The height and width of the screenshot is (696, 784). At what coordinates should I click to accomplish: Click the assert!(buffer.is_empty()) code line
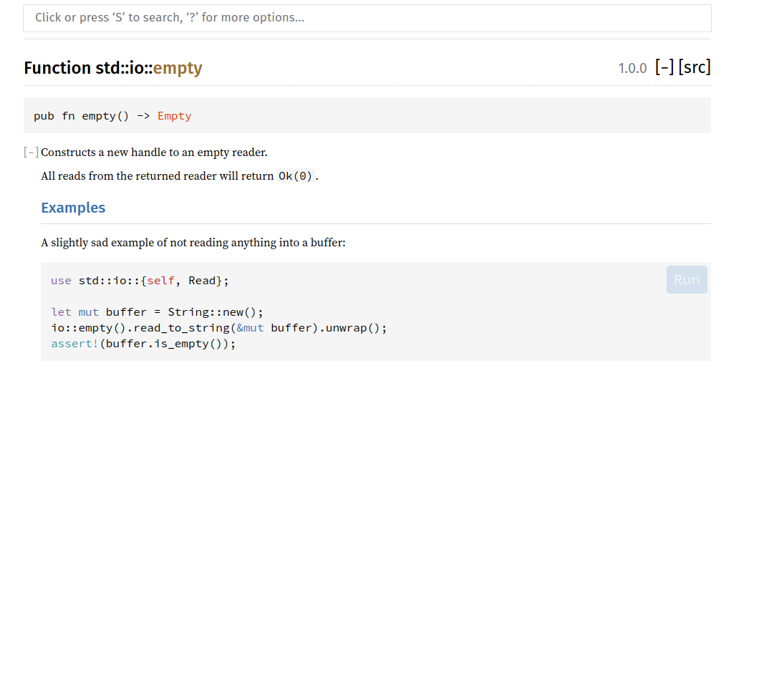143,344
